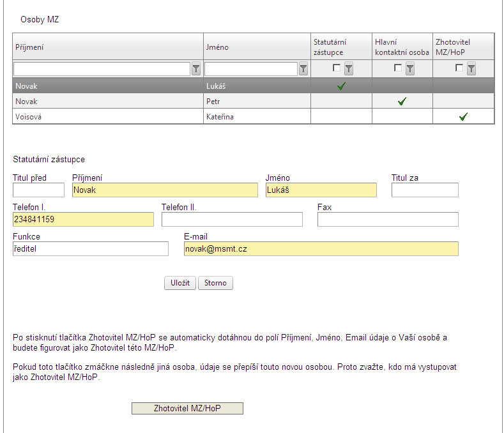Click the filter icon for the Statutární zástupce column
504x433 pixels.
coord(349,68)
